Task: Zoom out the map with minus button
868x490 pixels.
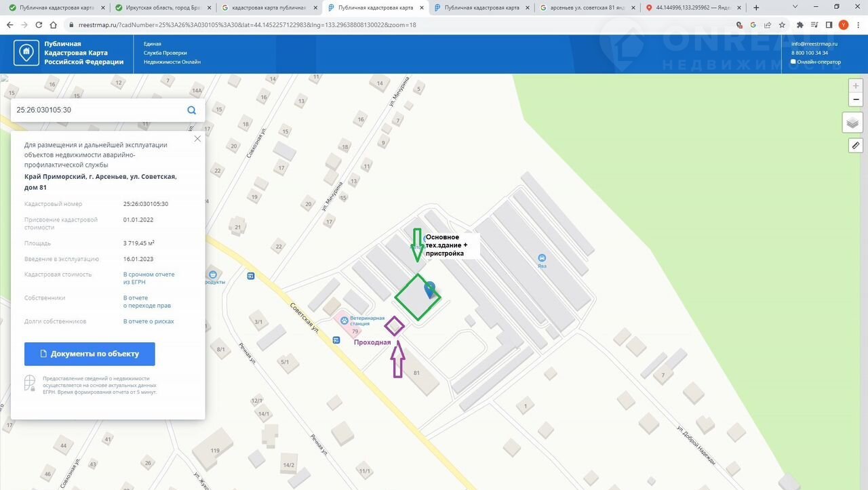Action: pos(856,100)
